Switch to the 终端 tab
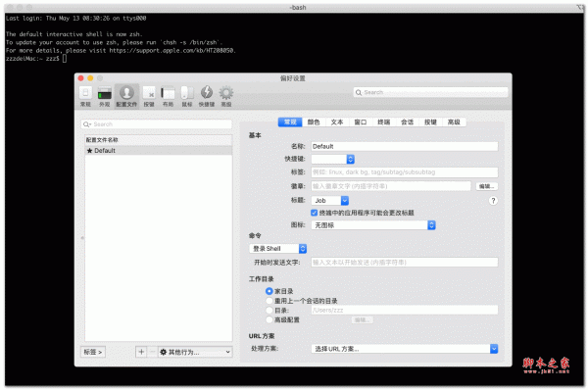The height and width of the screenshot is (390, 588). 383,122
